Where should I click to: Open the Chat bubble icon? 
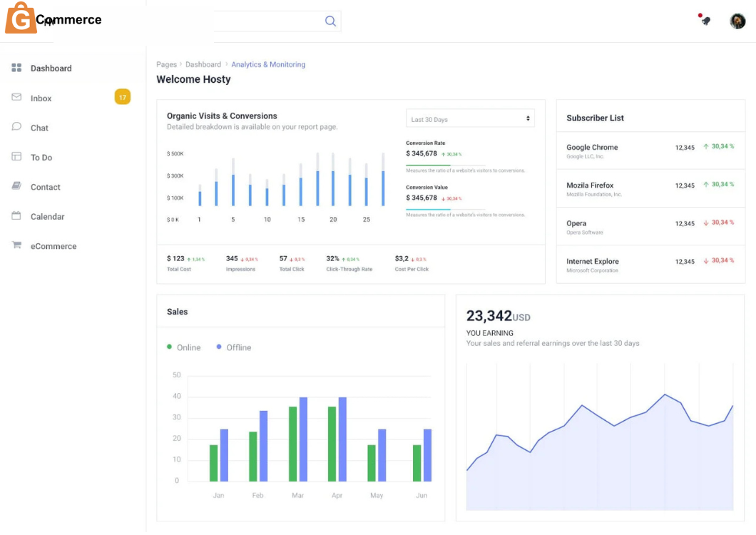16,127
